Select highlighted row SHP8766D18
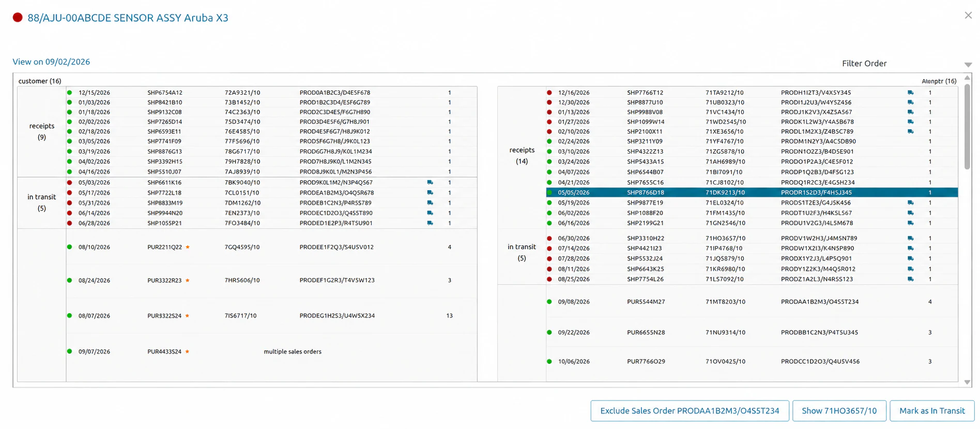This screenshot has width=980, height=429. 752,192
